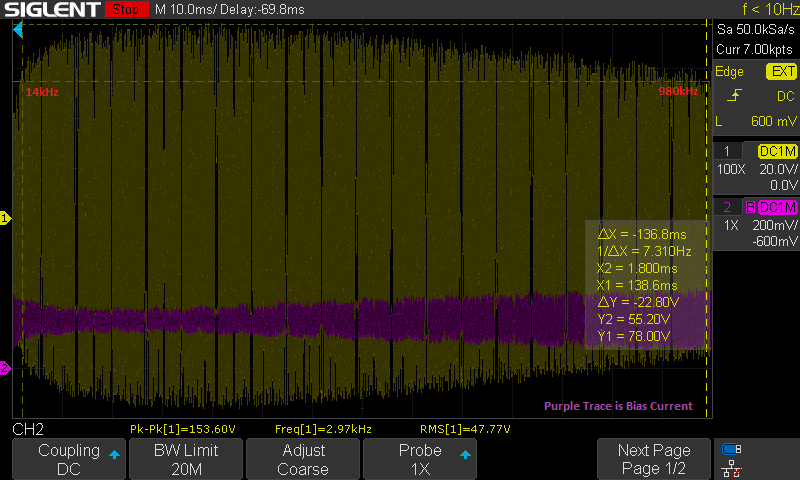Go to Next Page of CH2 menu
The width and height of the screenshot is (800, 480).
[653, 459]
